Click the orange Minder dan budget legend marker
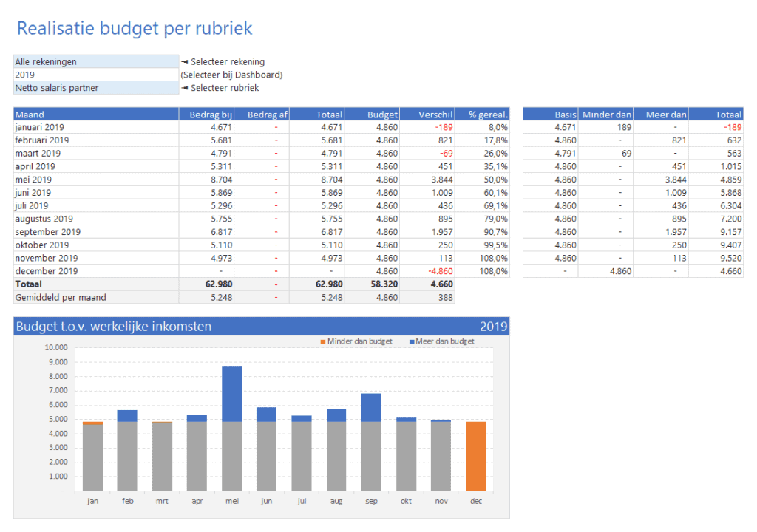 tap(322, 341)
